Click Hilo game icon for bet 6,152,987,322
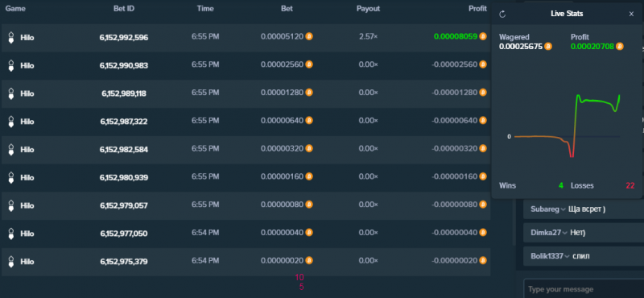Viewport: 644px width, 298px height. [x=11, y=122]
